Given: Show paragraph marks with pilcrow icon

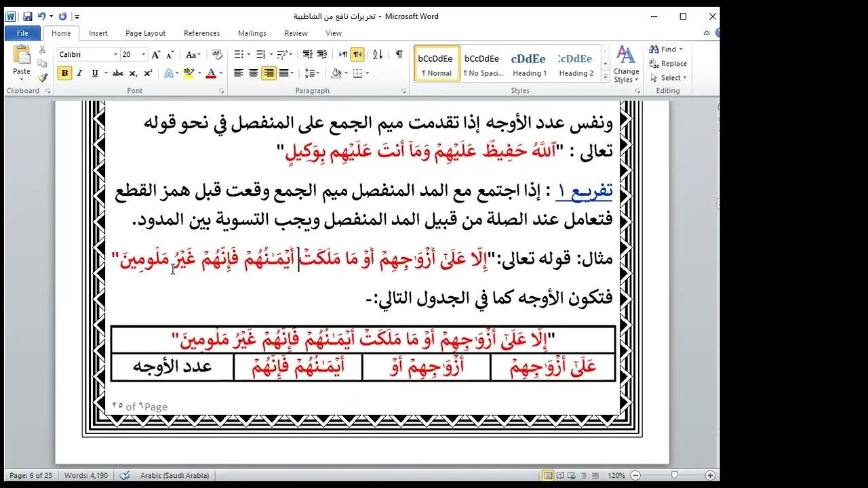Looking at the screenshot, I should pyautogui.click(x=399, y=54).
